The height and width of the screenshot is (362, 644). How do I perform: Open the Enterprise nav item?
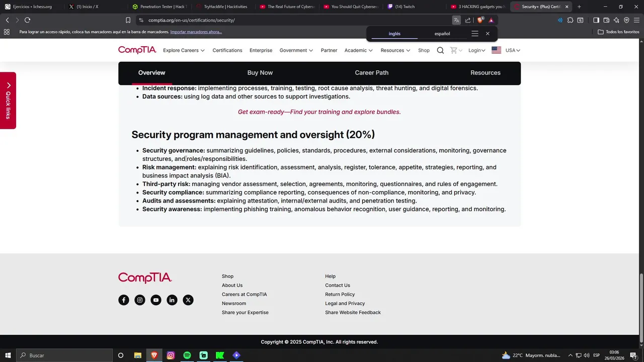point(261,50)
